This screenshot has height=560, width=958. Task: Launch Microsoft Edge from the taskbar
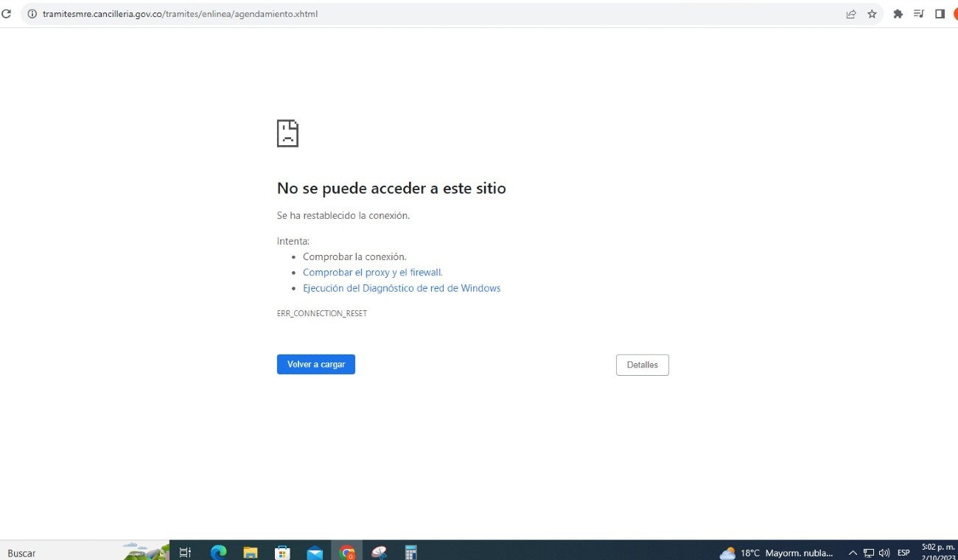pyautogui.click(x=217, y=552)
